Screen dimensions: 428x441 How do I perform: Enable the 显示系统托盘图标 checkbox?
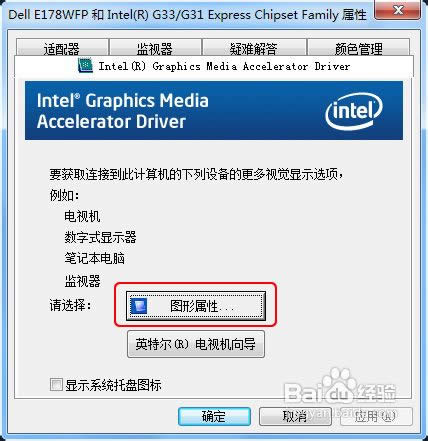56,384
